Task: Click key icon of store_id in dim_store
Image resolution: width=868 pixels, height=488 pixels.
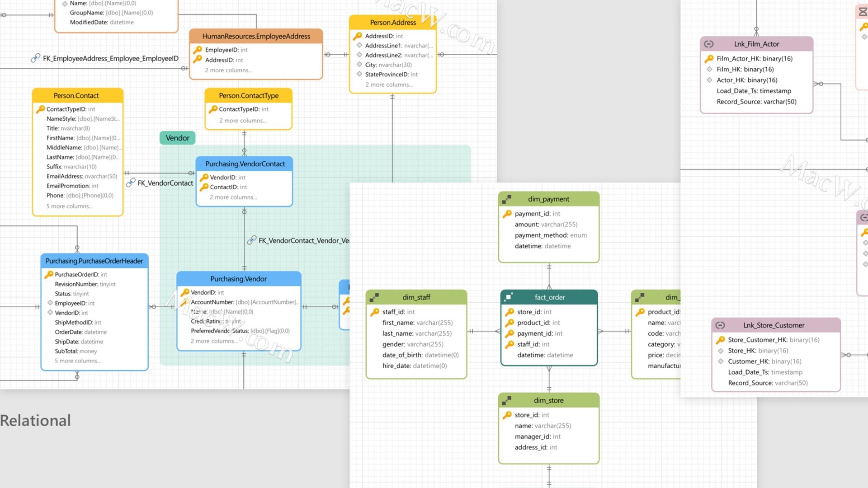Action: [507, 415]
